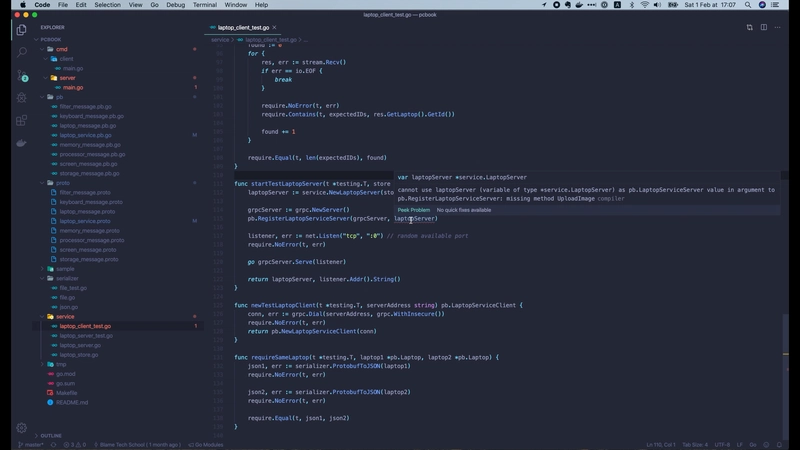The image size is (800, 450).
Task: Open README.md file
Action: coord(71,403)
